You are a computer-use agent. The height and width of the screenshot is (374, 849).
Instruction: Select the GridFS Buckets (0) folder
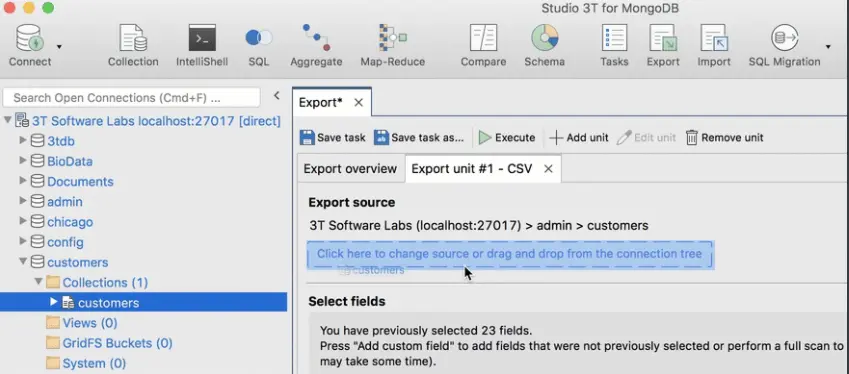[117, 343]
